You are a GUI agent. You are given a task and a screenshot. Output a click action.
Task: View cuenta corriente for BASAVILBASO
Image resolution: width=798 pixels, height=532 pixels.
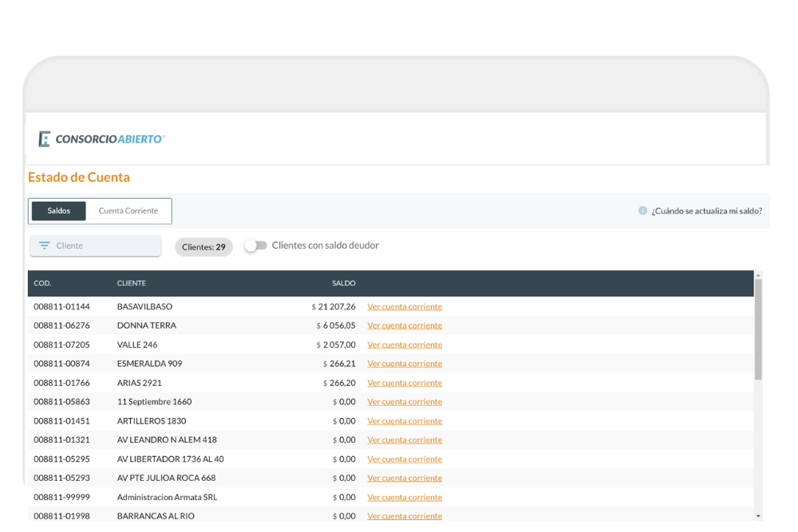point(404,306)
